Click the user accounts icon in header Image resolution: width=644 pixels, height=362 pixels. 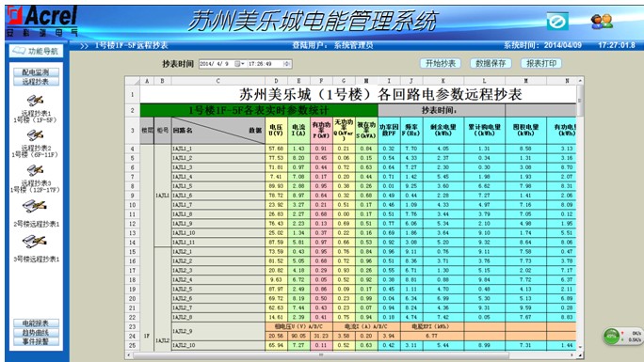point(602,22)
